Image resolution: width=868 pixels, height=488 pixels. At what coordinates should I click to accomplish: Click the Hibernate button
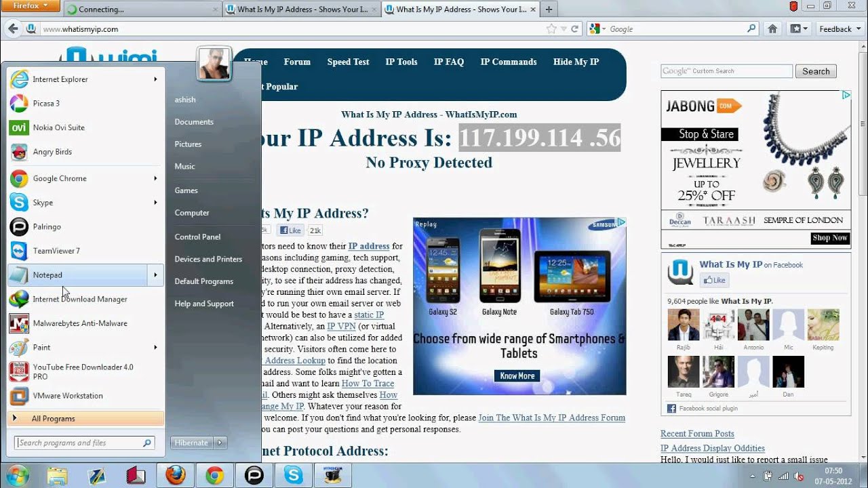point(192,443)
